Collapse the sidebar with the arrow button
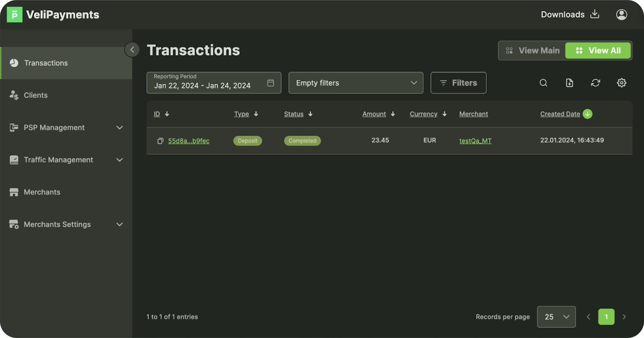 132,50
